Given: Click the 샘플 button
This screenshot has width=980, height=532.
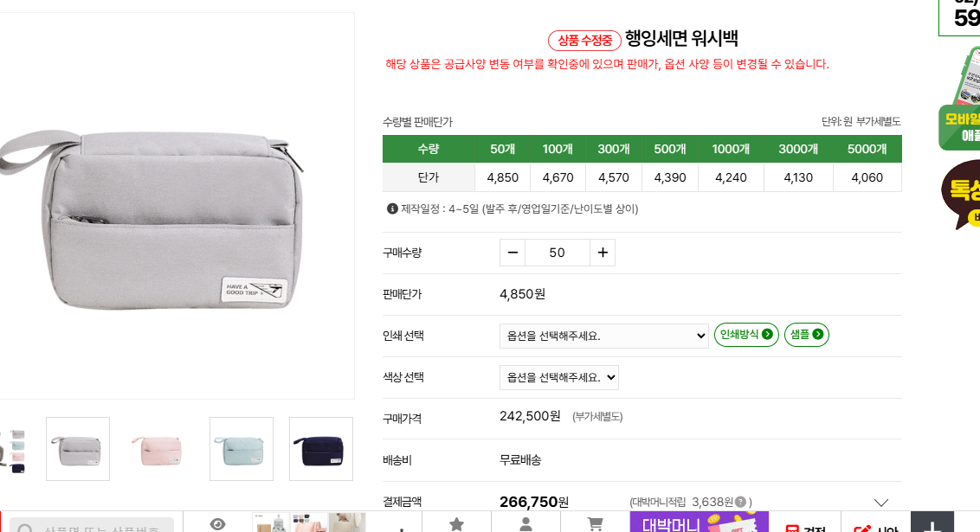Looking at the screenshot, I should tap(806, 335).
